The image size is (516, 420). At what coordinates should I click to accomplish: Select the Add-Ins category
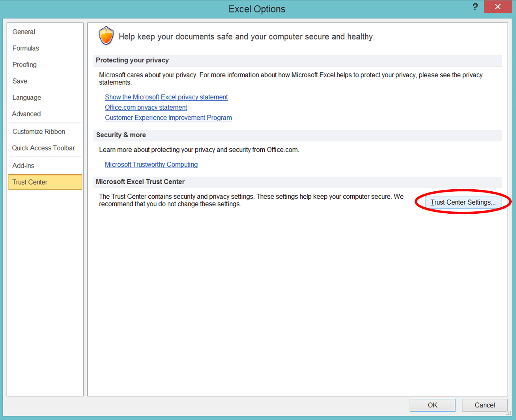click(x=45, y=166)
